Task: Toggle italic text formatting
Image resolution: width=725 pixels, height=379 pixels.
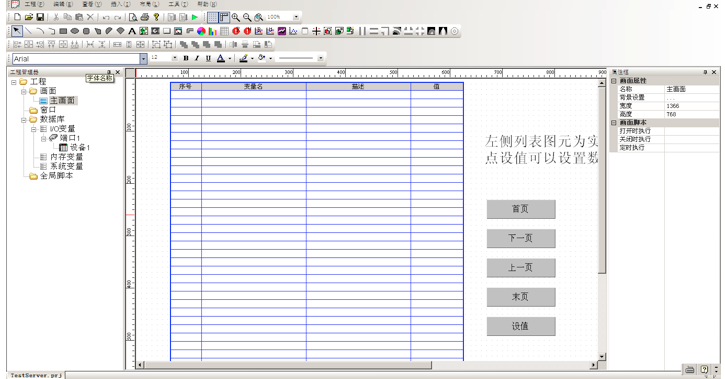Action: point(197,58)
